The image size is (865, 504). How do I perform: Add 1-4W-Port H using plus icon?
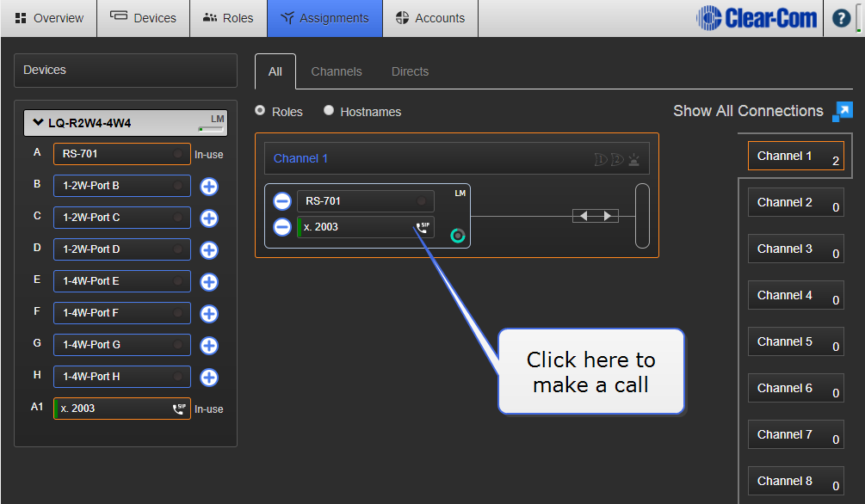(x=209, y=377)
